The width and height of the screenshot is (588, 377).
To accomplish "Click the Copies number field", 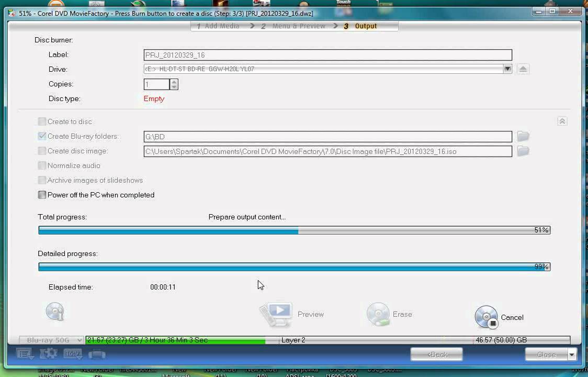I will (157, 84).
